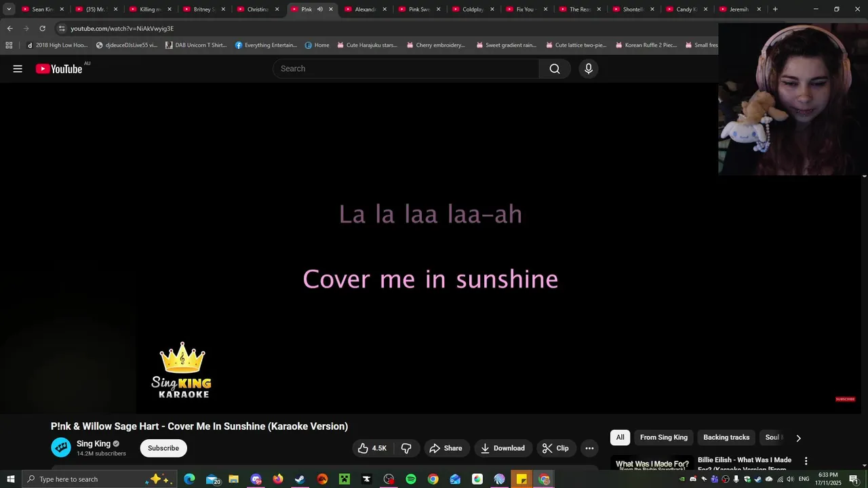868x488 pixels.
Task: Close the Alexandra tab
Action: pos(384,9)
